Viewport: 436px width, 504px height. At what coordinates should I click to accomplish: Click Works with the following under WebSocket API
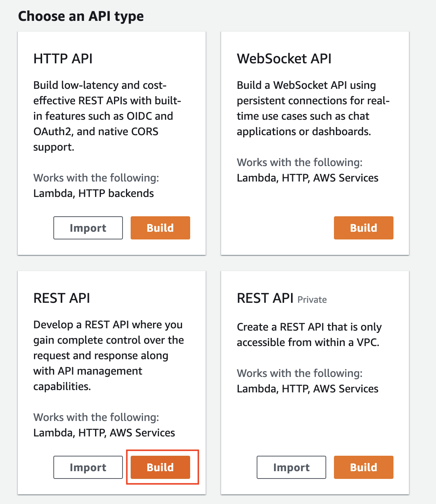pos(299,162)
